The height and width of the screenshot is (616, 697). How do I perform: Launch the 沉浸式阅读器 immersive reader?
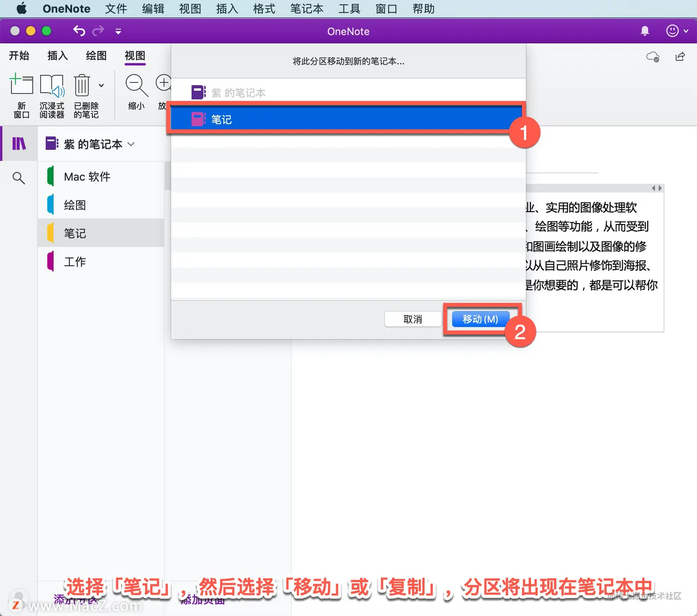coord(52,96)
